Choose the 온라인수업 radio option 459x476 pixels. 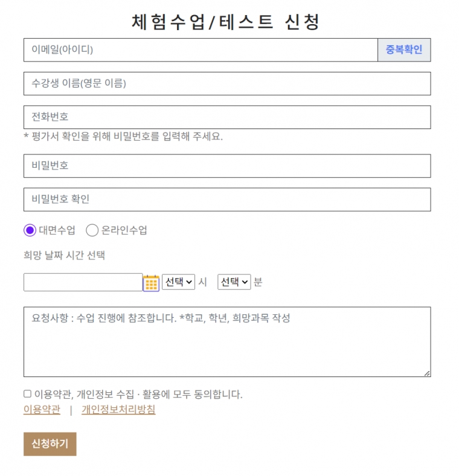(x=92, y=230)
